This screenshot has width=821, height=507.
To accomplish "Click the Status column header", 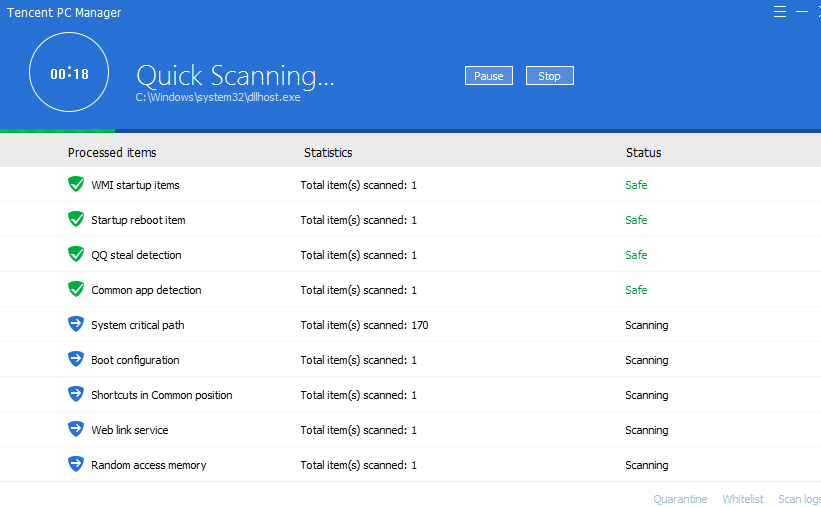I will (644, 152).
